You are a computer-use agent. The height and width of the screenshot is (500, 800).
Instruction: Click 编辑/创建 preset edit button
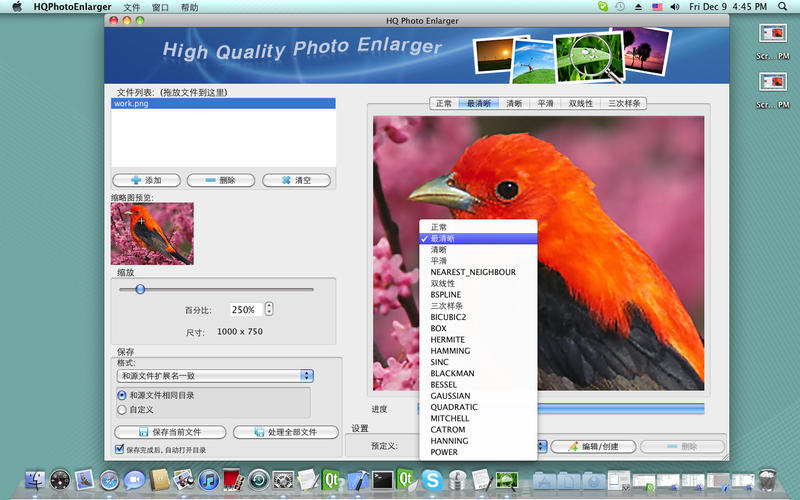(593, 447)
